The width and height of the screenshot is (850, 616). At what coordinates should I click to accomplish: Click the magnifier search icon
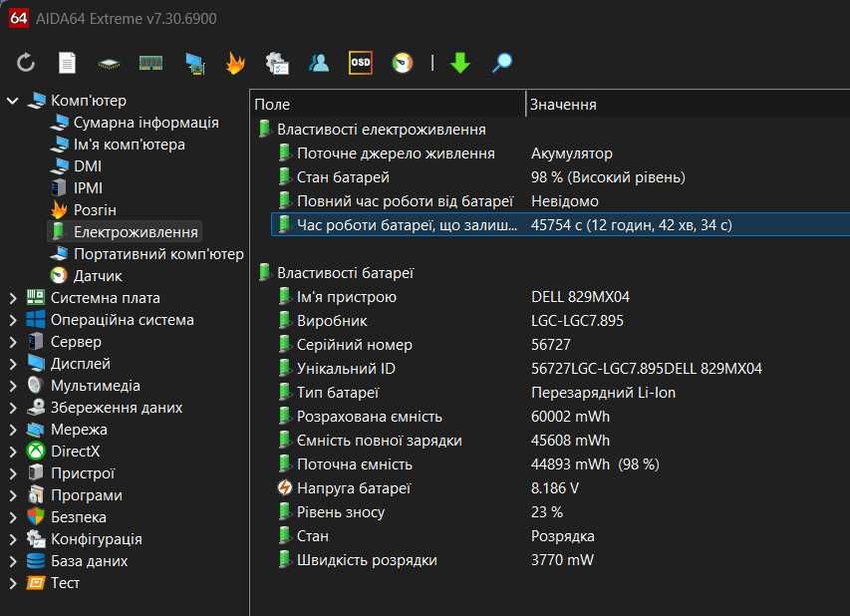[502, 63]
